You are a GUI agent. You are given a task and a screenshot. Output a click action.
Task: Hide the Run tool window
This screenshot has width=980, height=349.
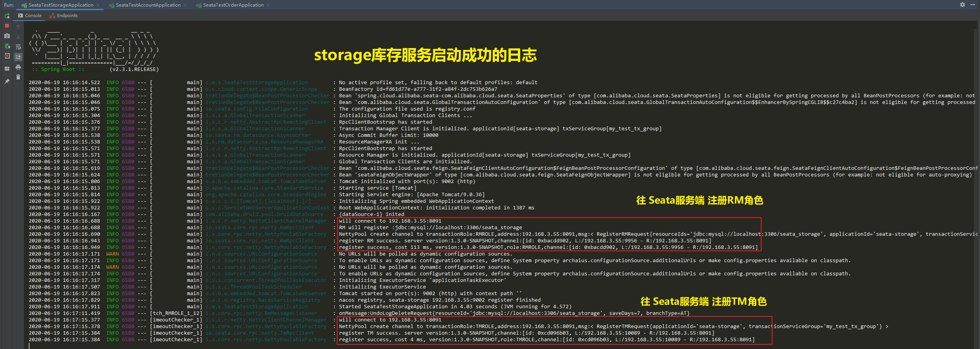(x=973, y=5)
